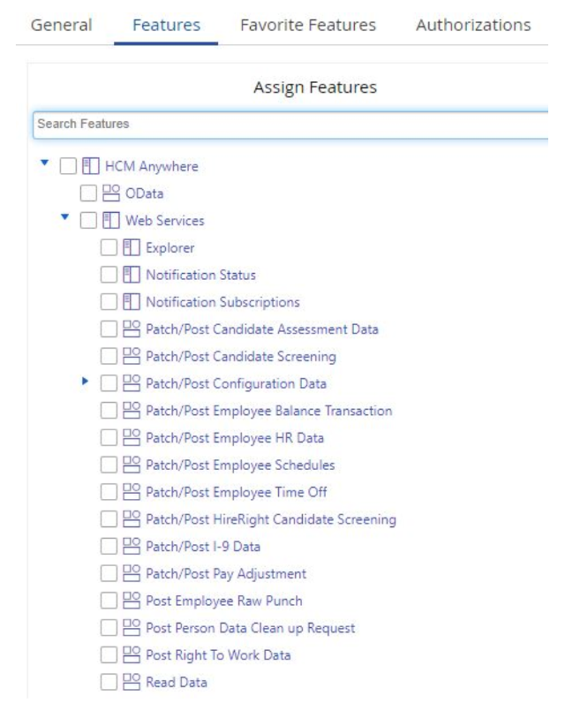Collapse the Web Services tree node

pyautogui.click(x=64, y=218)
